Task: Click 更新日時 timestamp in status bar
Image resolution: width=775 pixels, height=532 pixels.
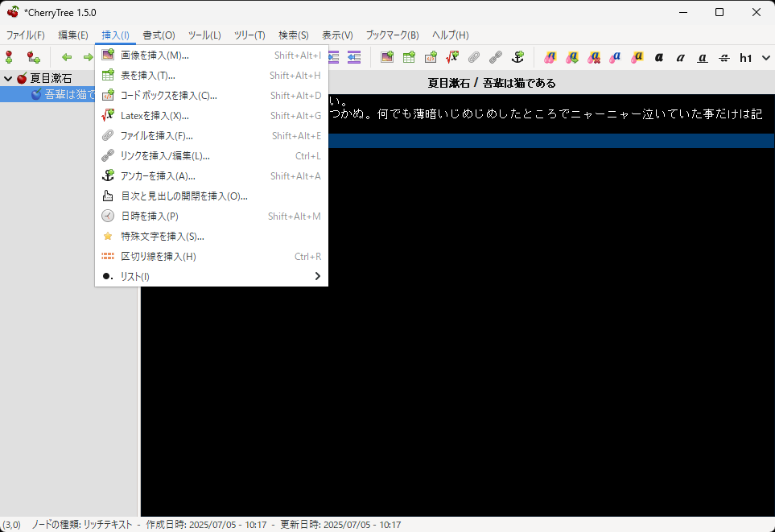Action: [340, 525]
